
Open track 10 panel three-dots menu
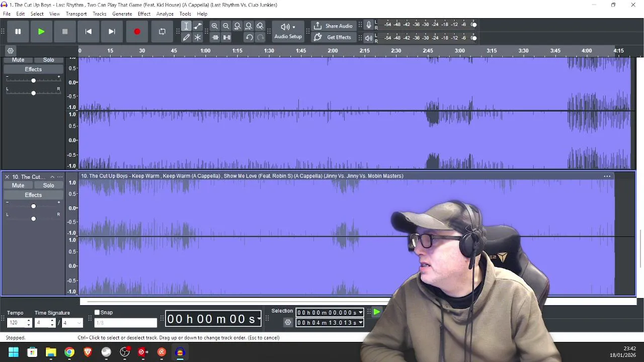(x=60, y=177)
